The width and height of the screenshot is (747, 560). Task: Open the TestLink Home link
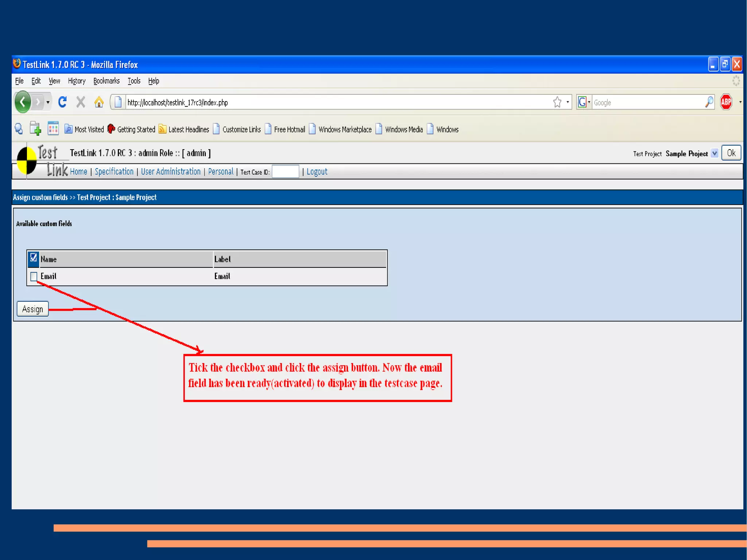tap(78, 171)
